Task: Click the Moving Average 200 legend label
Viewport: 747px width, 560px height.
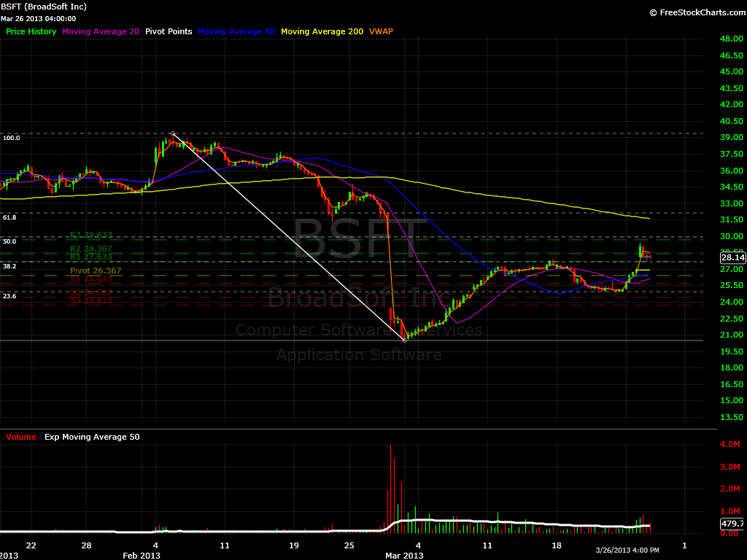Action: pos(322,31)
